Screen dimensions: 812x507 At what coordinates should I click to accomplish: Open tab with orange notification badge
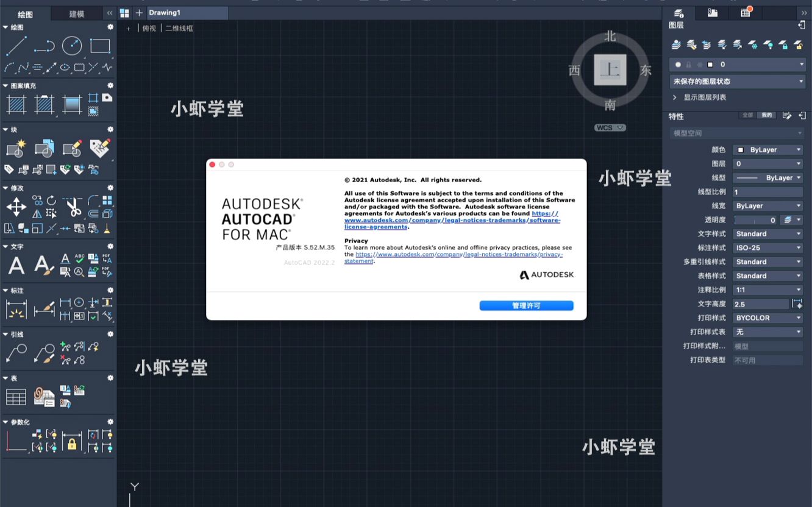point(746,13)
